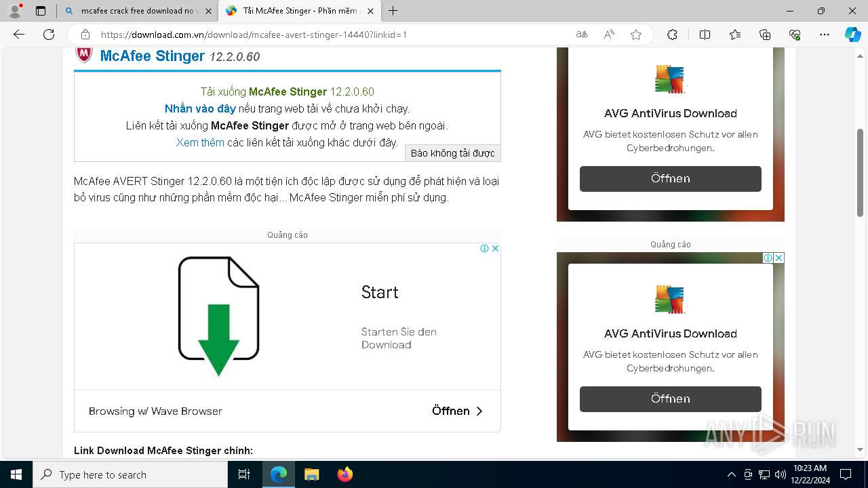Go back to the previous page

coord(19,35)
